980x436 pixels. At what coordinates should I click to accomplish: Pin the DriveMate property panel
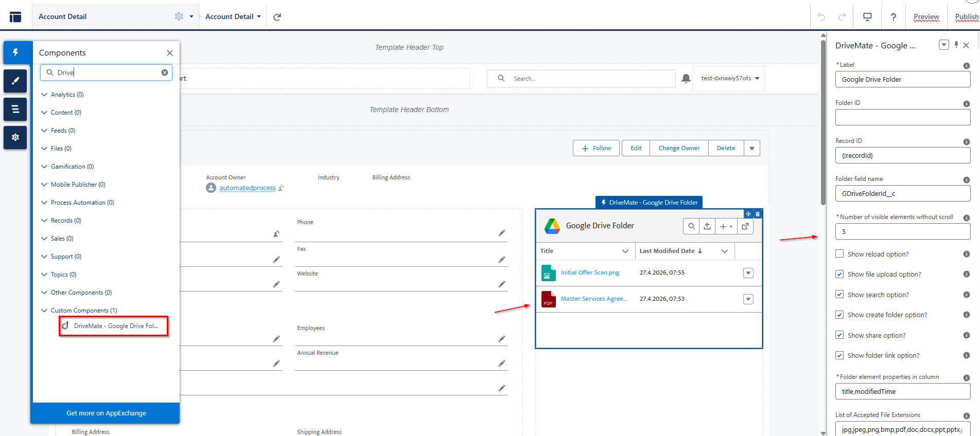click(x=956, y=45)
